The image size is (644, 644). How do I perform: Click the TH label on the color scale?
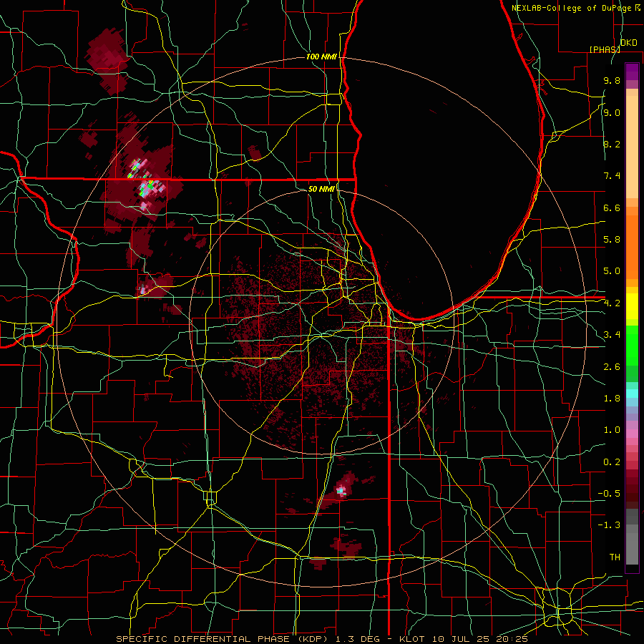click(615, 557)
